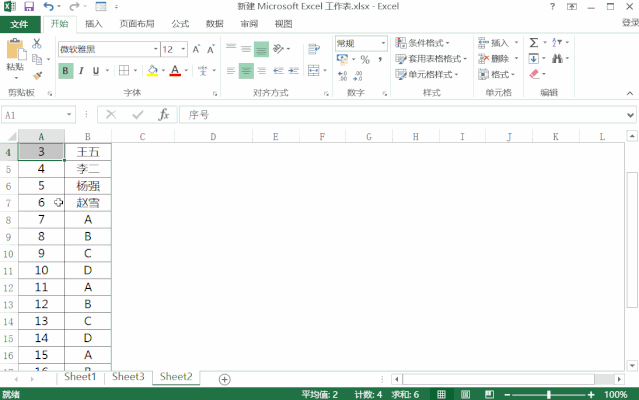The height and width of the screenshot is (400, 639).
Task: Open the Format (格式) cells menu
Action: click(496, 75)
